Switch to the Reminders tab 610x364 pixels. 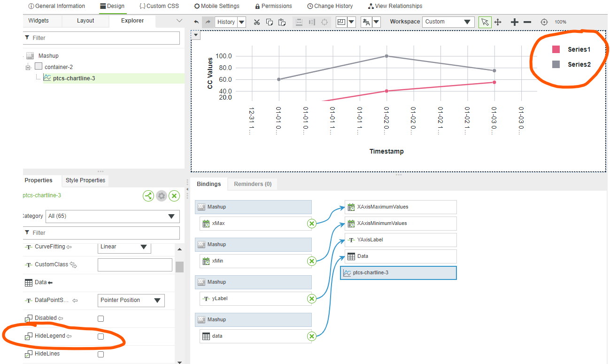click(x=252, y=184)
